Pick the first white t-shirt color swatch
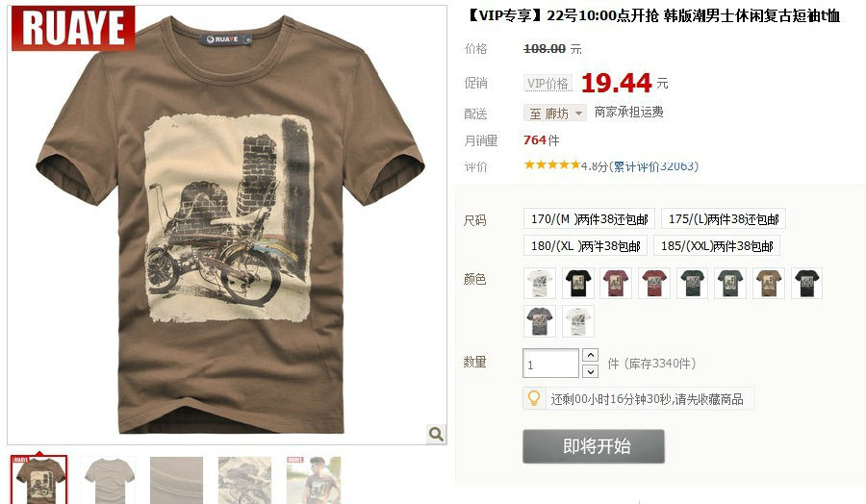 [540, 283]
